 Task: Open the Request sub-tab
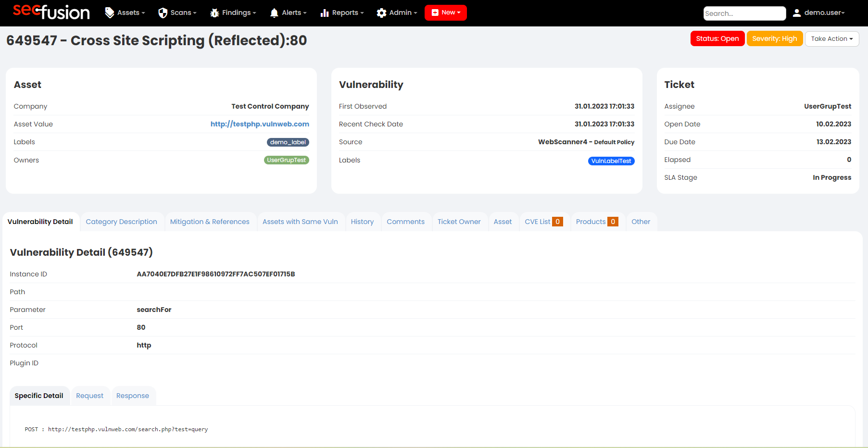point(89,396)
